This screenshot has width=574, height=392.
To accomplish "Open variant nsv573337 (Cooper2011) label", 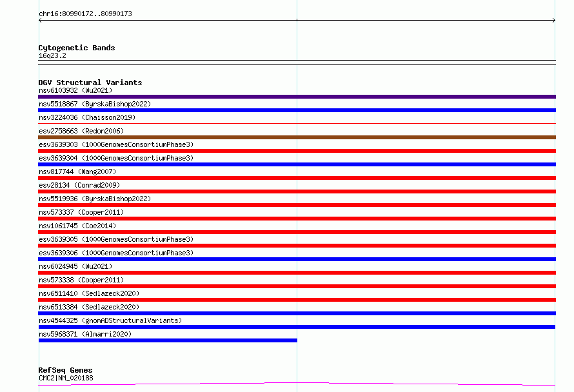I will point(81,212).
